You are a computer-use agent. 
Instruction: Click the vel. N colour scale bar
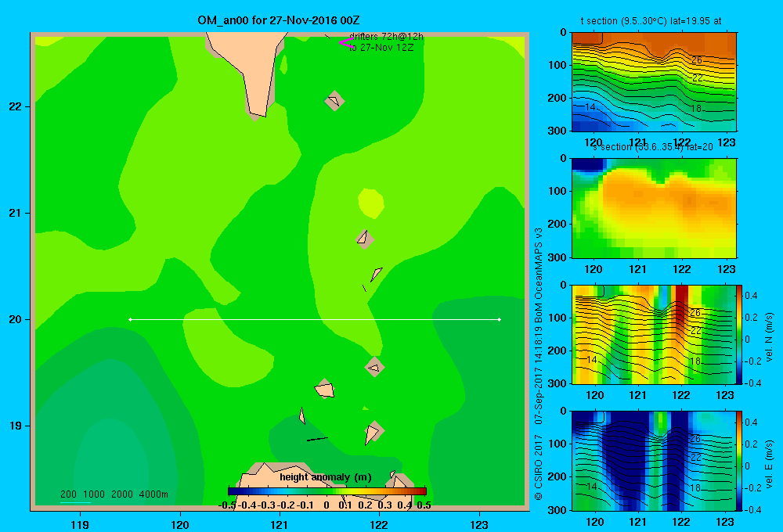click(x=739, y=334)
